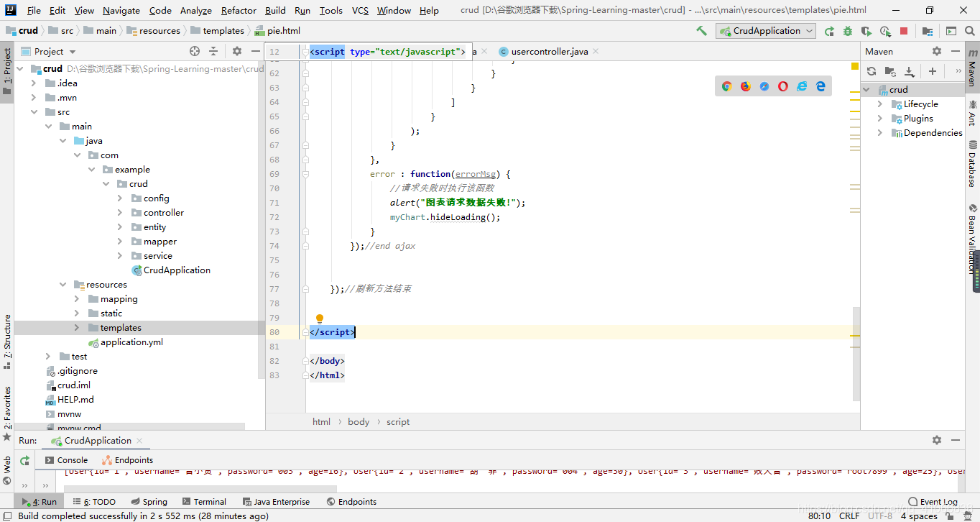Rerun CrudApplication from the top toolbar
980x522 pixels.
pos(829,31)
